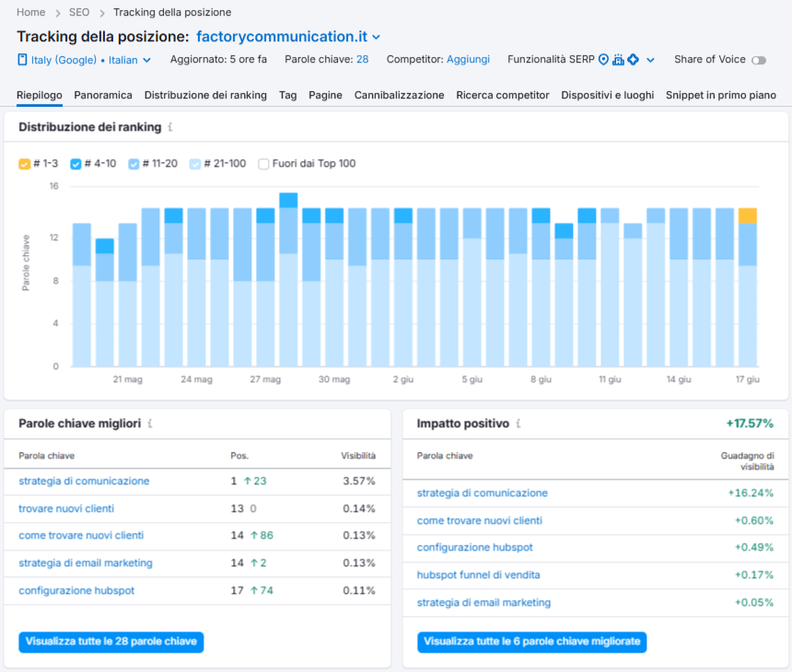This screenshot has height=672, width=792.
Task: Click the orange # 1-3 segment on 17 giu bar
Action: pos(748,215)
